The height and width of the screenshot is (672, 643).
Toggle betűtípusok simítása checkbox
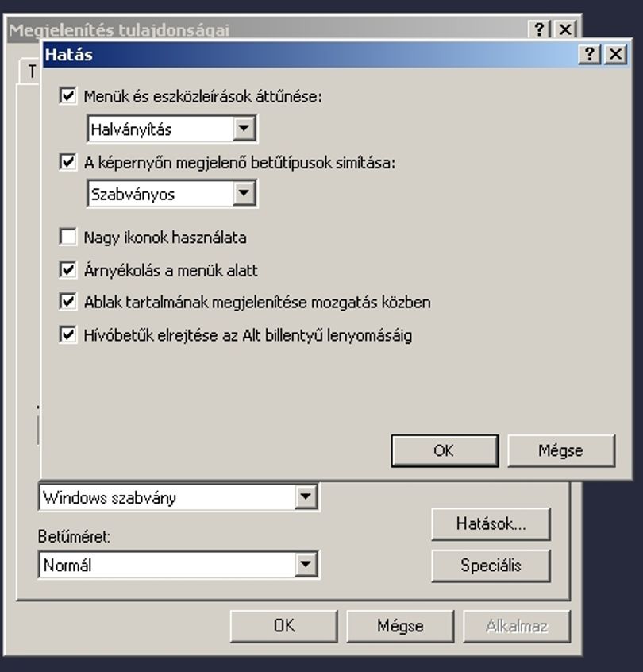point(68,161)
